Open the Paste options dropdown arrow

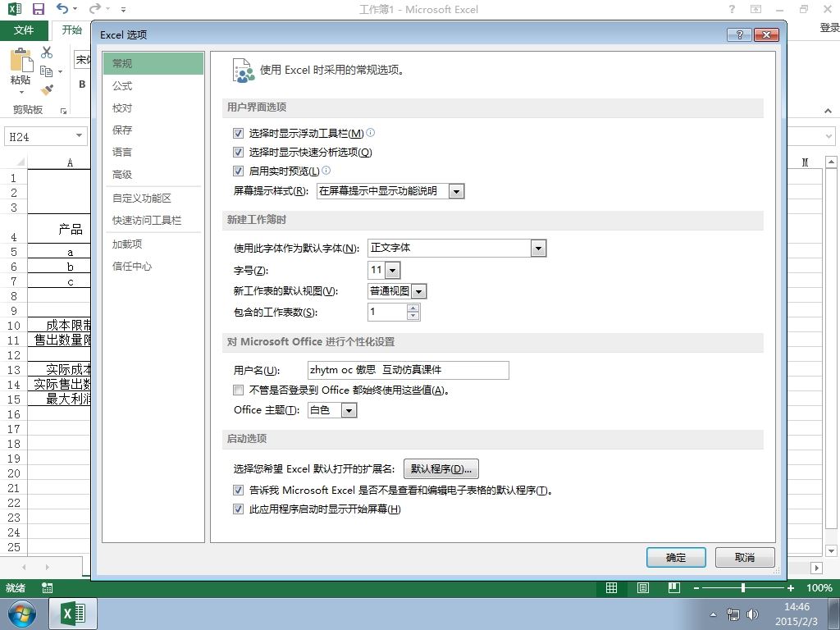[21, 92]
